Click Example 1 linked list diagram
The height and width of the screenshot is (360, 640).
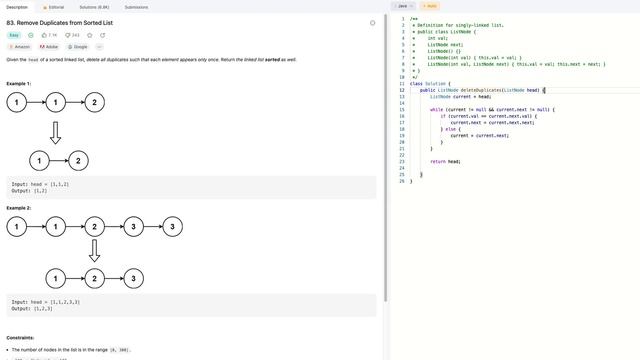coord(56,131)
